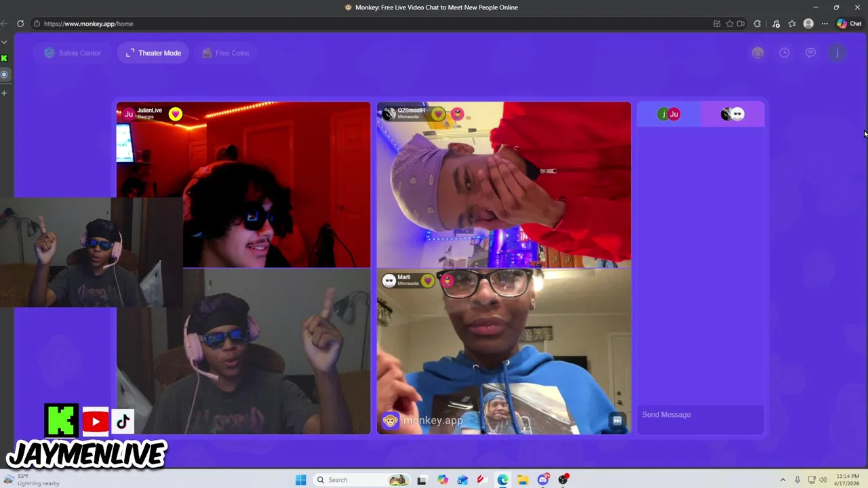This screenshot has width=868, height=488.
Task: Refresh the browser page
Action: point(20,24)
